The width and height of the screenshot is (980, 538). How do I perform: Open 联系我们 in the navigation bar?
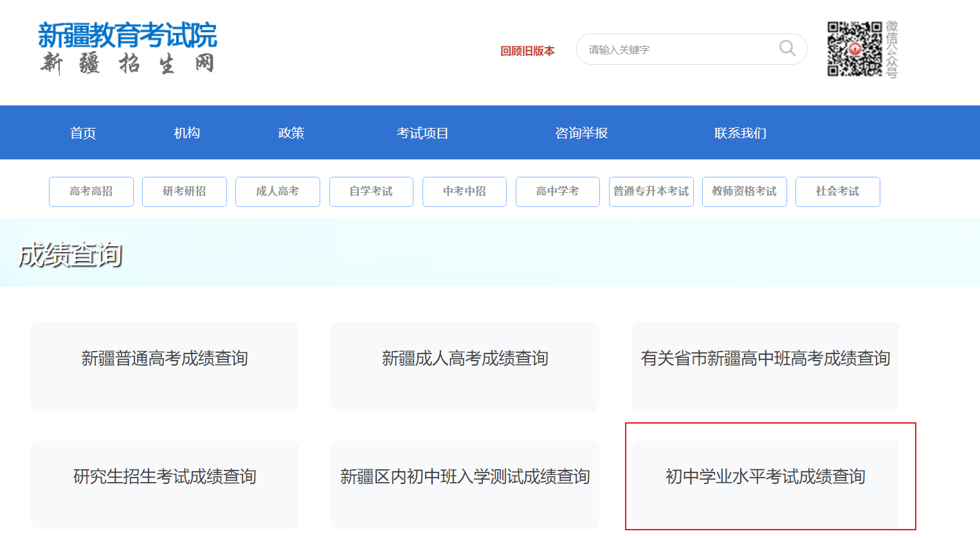tap(740, 133)
